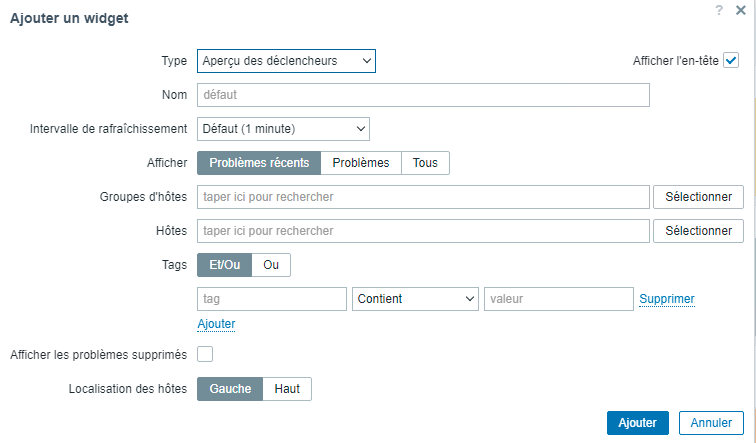Close the widget dialog with X
This screenshot has width=756, height=443.
[740, 9]
